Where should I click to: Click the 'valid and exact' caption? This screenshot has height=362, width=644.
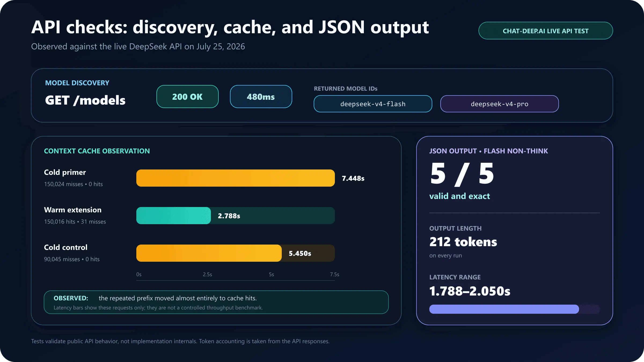(x=459, y=196)
